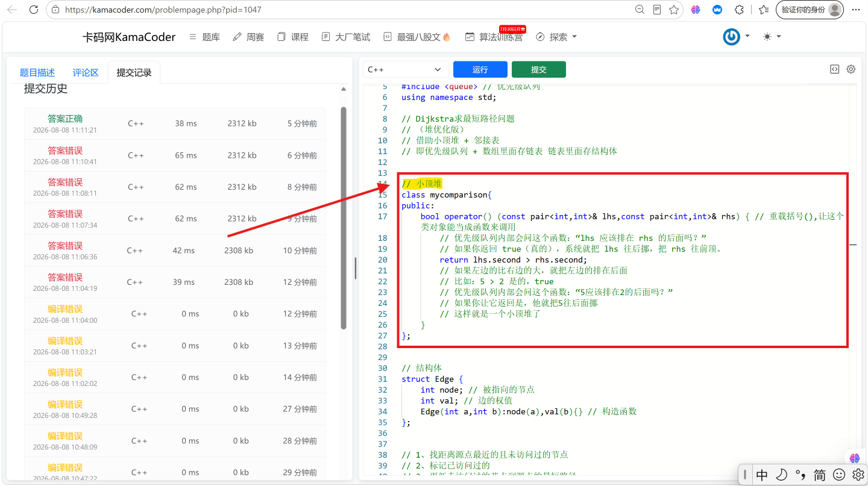The image size is (868, 486).
Task: Toggle IME Chinese mode 中 icon
Action: tap(762, 475)
